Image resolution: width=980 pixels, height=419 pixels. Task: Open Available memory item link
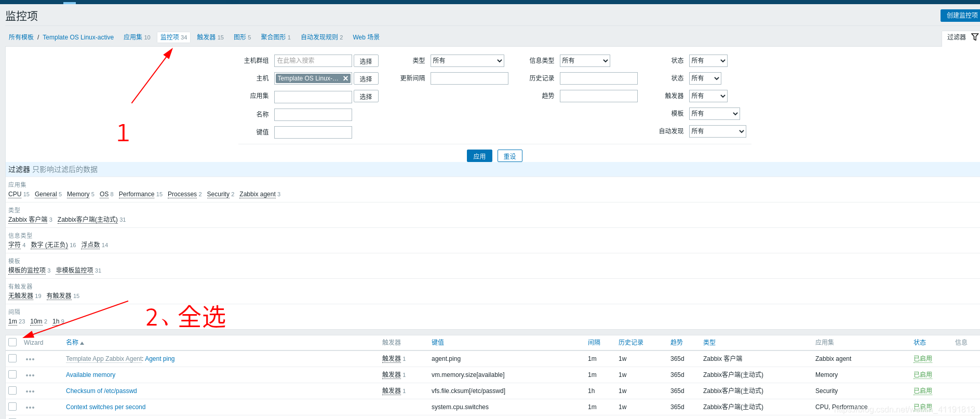point(90,375)
